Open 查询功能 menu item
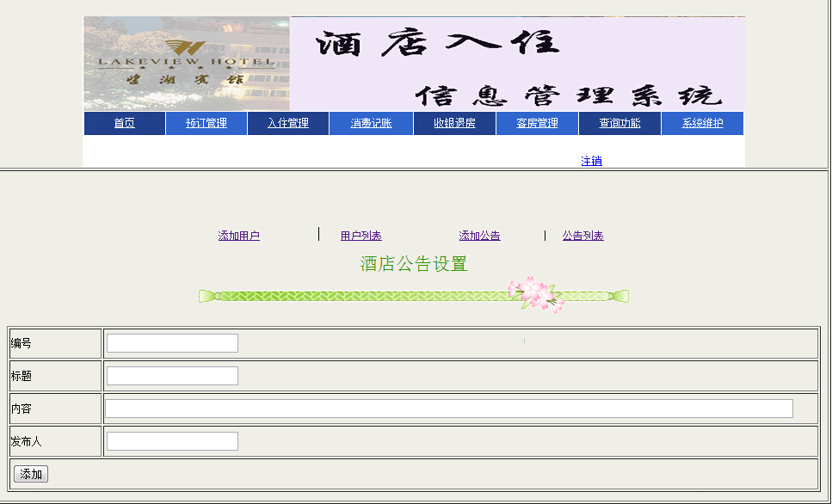Image resolution: width=832 pixels, height=504 pixels. pos(619,123)
